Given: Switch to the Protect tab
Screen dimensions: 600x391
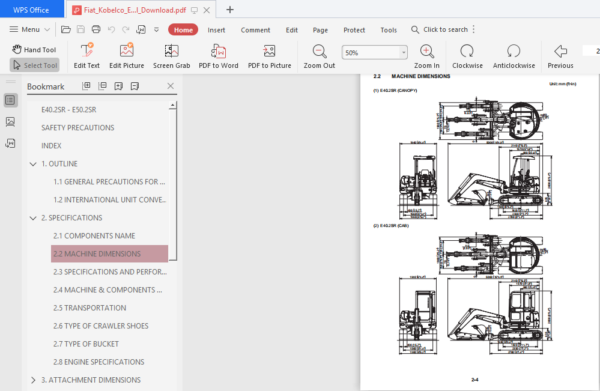Looking at the screenshot, I should point(354,30).
